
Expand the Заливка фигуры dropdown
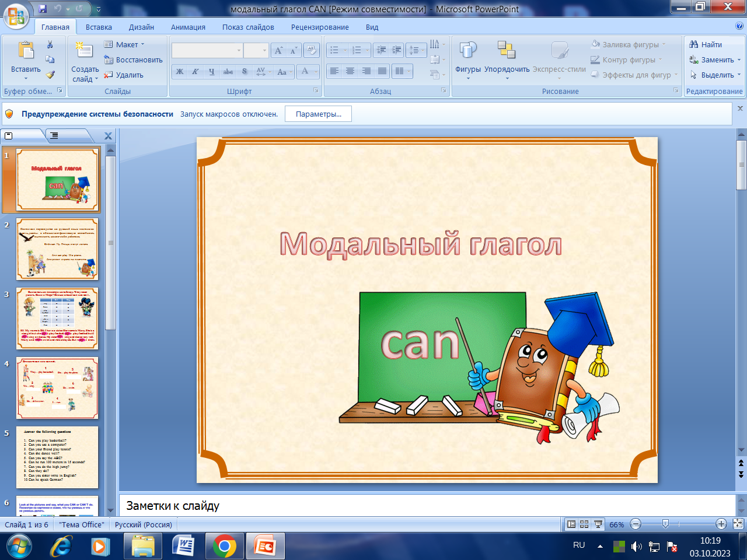click(664, 44)
